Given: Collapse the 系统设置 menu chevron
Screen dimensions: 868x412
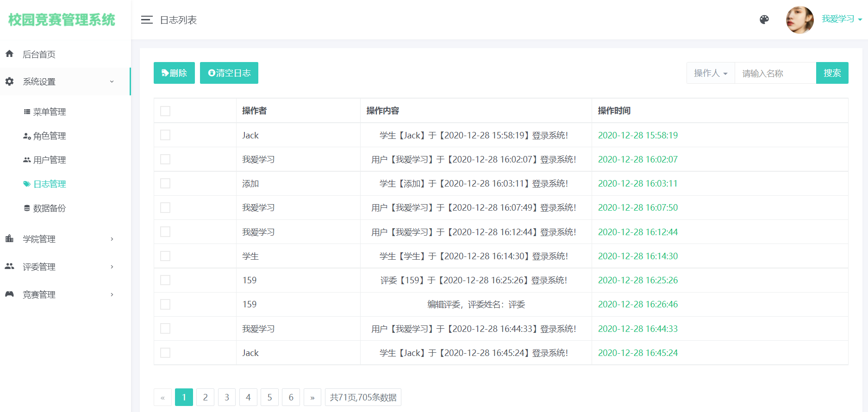Looking at the screenshot, I should point(112,81).
